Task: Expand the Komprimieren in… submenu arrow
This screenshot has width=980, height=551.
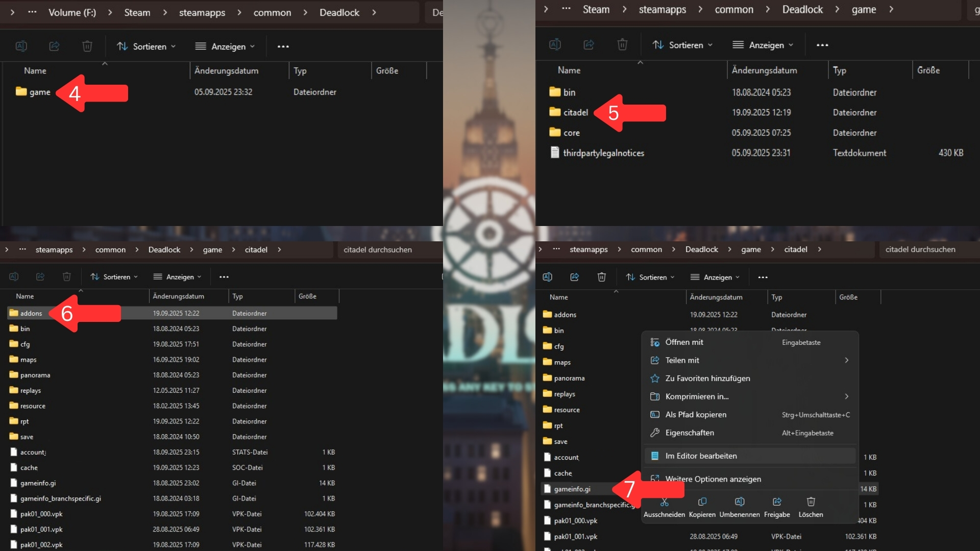Action: [846, 396]
